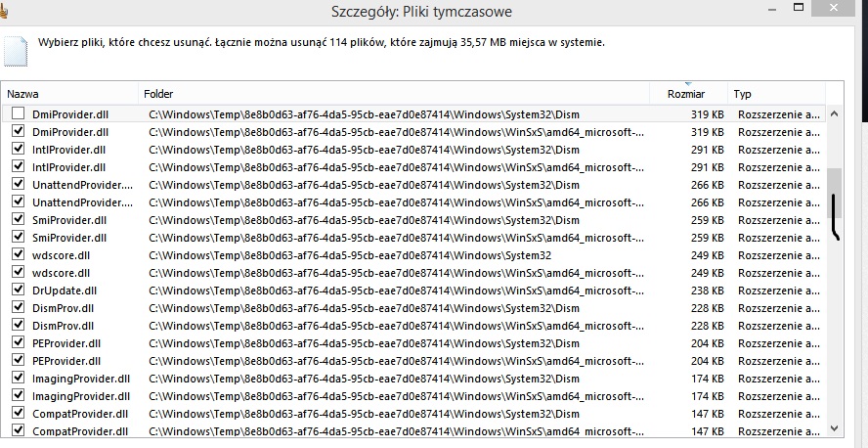Click the blank document file icon
Screen dimensions: 868x448
tap(15, 52)
